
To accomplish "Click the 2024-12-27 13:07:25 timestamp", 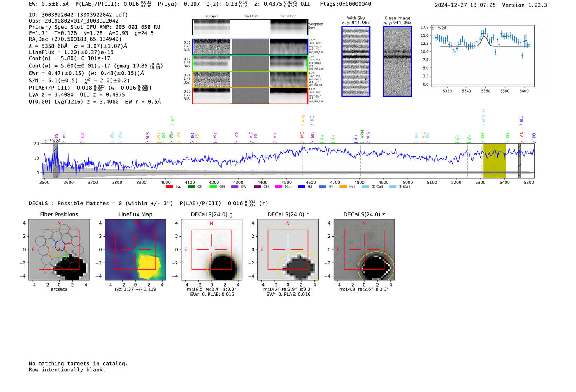I will (465, 5).
